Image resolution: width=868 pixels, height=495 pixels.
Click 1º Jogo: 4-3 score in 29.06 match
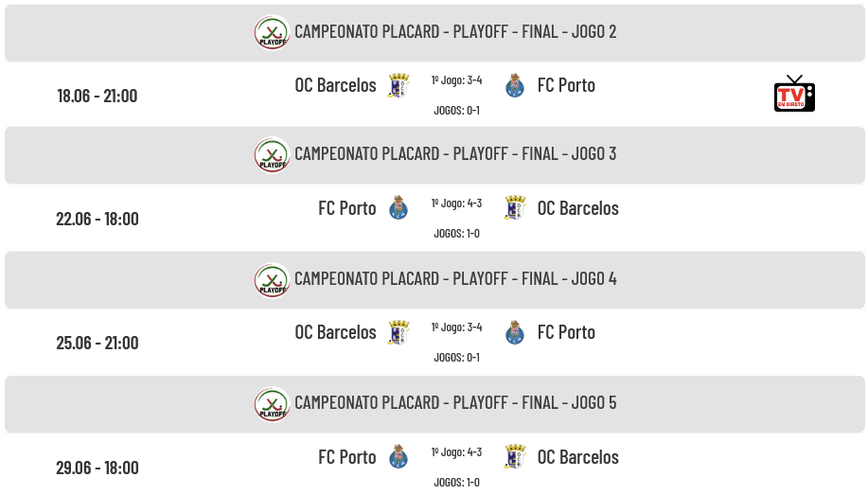pyautogui.click(x=456, y=451)
